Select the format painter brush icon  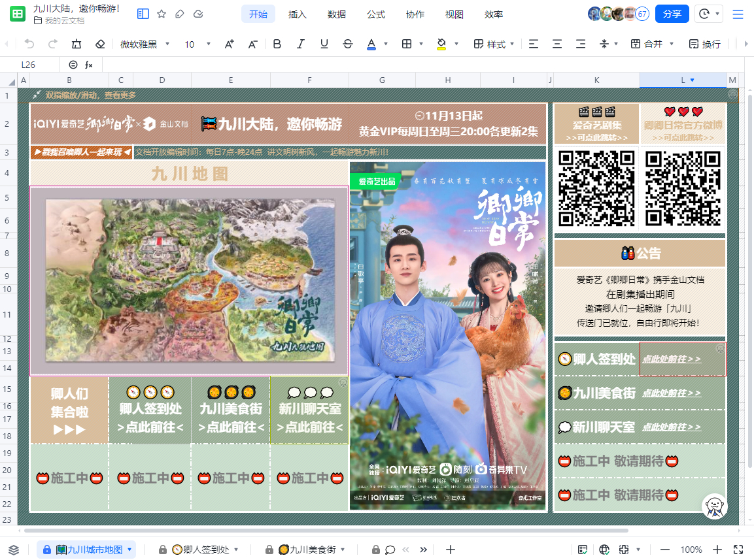[77, 44]
